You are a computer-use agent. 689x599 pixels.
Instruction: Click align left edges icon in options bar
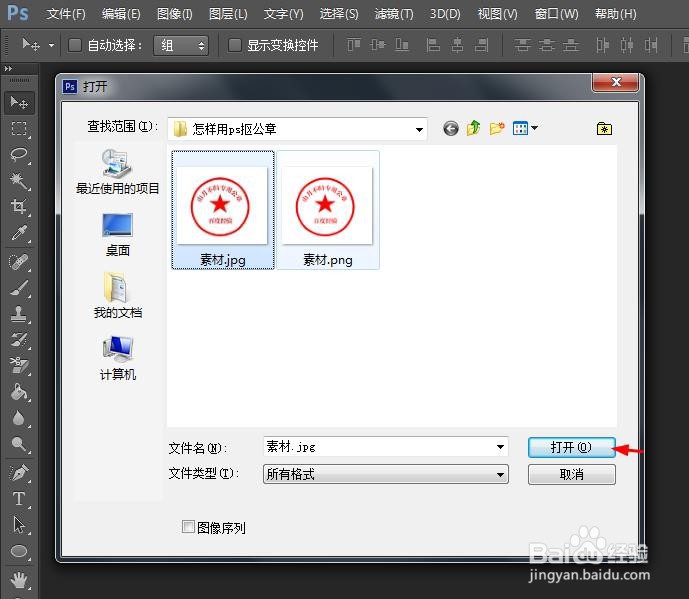click(x=432, y=45)
